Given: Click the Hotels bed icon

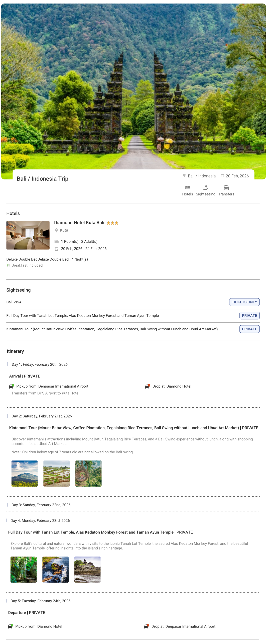Looking at the screenshot, I should tap(187, 187).
